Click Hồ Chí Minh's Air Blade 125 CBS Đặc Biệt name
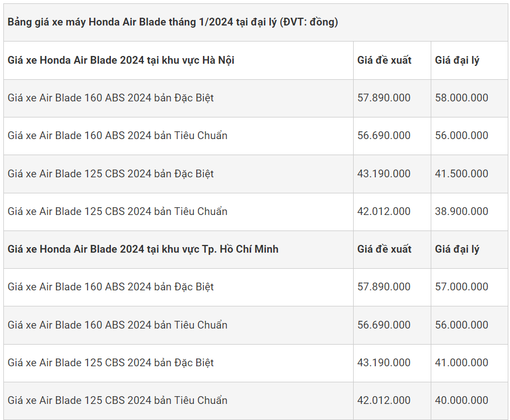The height and width of the screenshot is (420, 510). (111, 362)
